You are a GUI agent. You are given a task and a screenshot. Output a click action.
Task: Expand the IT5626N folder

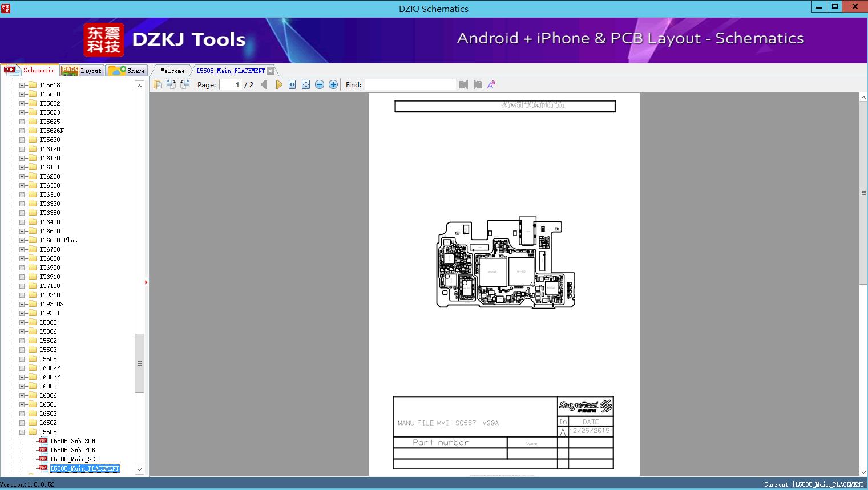[22, 131]
